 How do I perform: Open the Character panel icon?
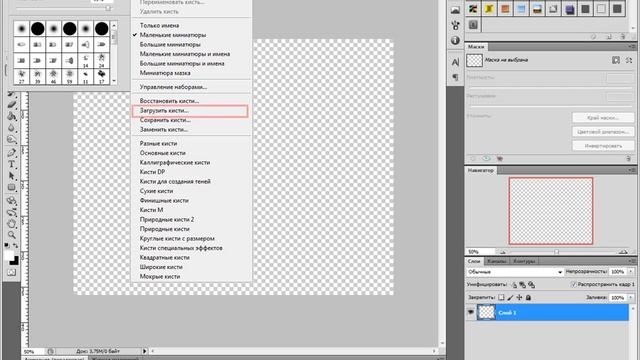pyautogui.click(x=456, y=62)
